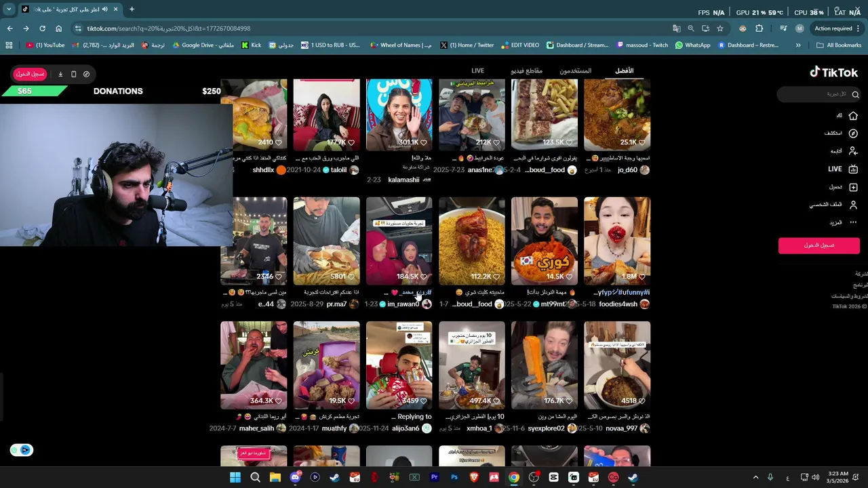Expand hidden bookmarks double-chevron

tap(798, 45)
